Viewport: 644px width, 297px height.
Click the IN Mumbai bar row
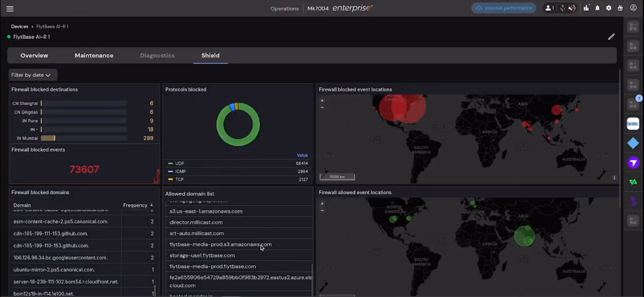[x=83, y=138]
